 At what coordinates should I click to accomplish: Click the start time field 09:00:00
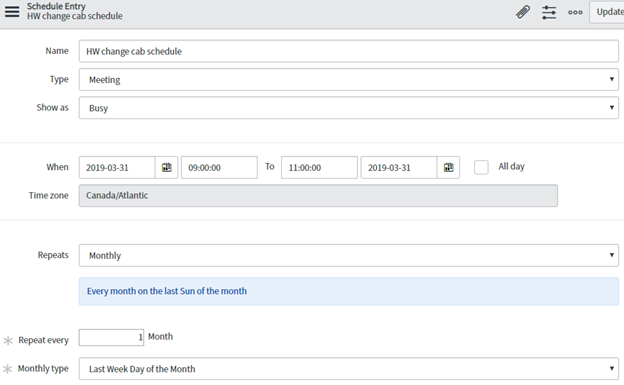coord(219,167)
